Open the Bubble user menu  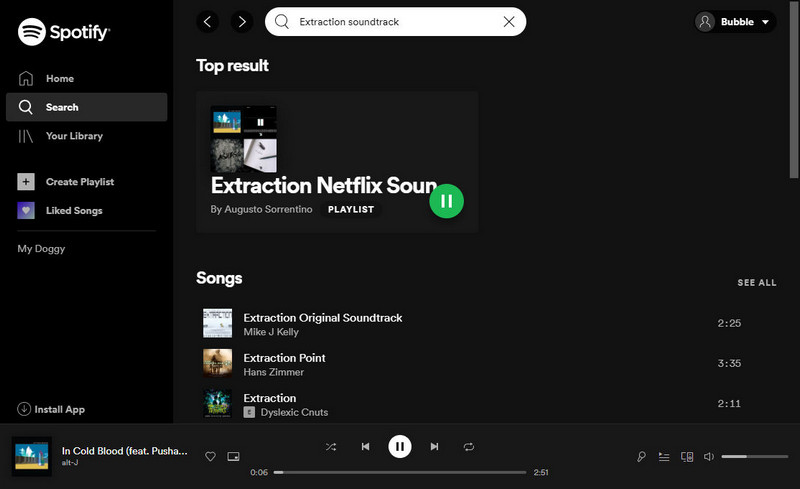[x=735, y=22]
